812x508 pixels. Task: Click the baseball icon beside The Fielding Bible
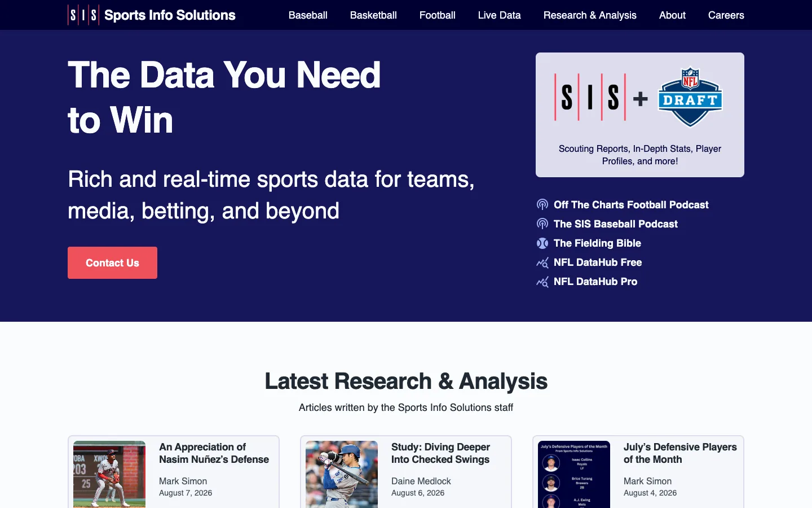coord(542,243)
